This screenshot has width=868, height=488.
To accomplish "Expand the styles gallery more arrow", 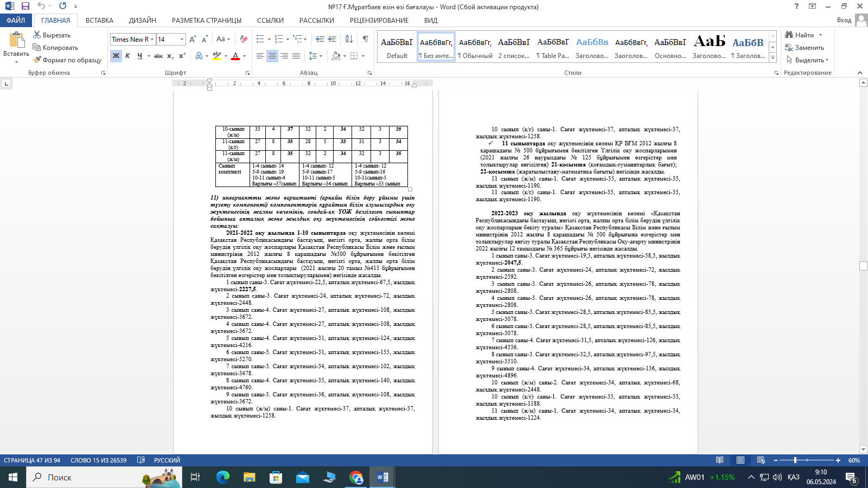I will coord(773,57).
